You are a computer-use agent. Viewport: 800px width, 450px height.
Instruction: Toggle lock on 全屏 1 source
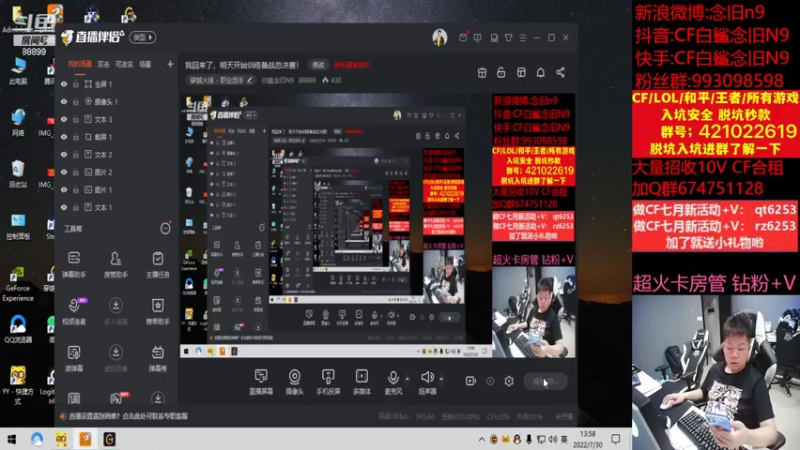[76, 84]
